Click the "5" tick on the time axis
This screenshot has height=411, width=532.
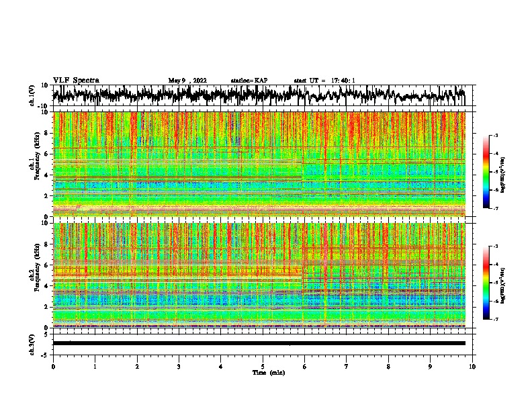tap(263, 367)
